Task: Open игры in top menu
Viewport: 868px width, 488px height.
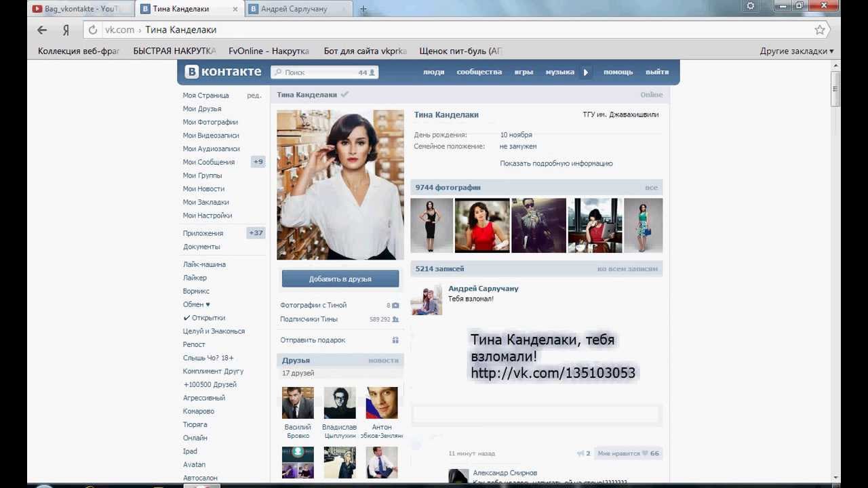Action: 524,72
